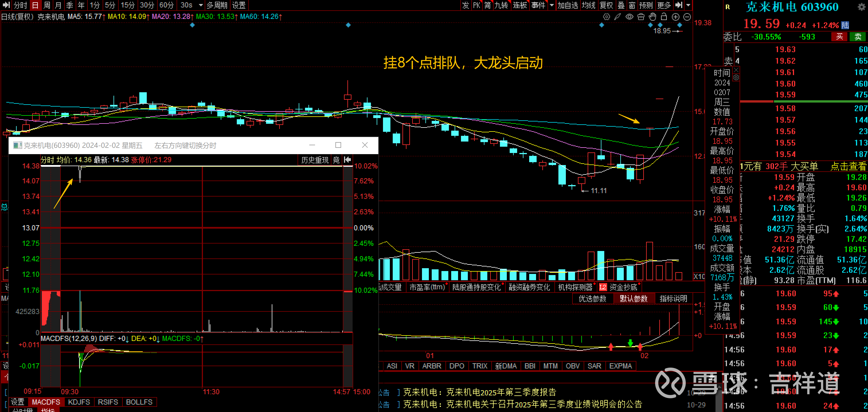Screen dimensions: 868x412
Task: Activate the hand pan tool
Action: tap(652, 17)
